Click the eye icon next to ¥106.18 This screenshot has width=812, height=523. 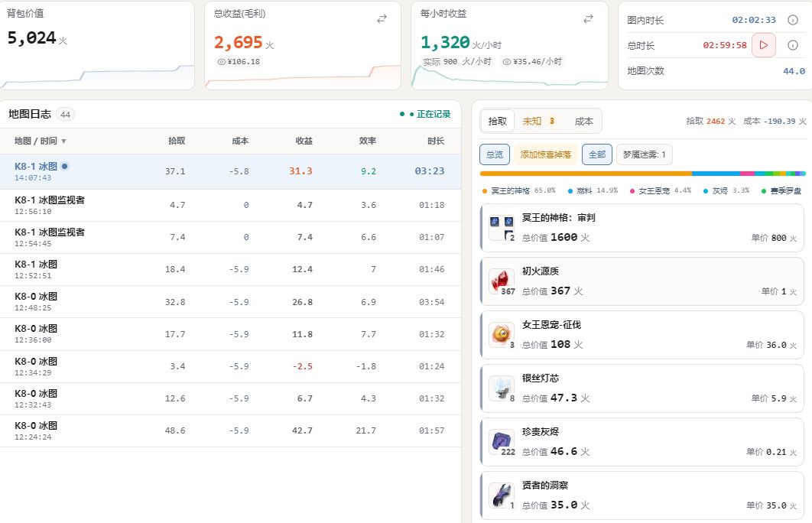(x=222, y=62)
